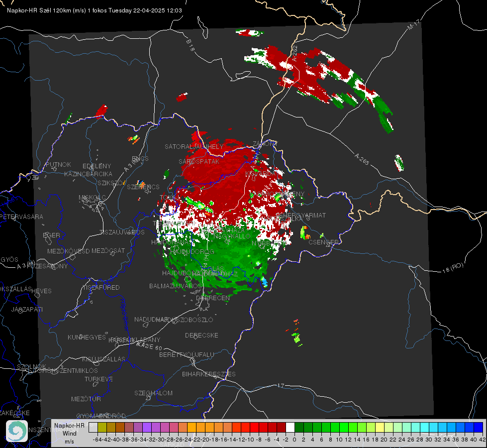Click the radar title text at top
The image size is (487, 448).
tap(95, 10)
